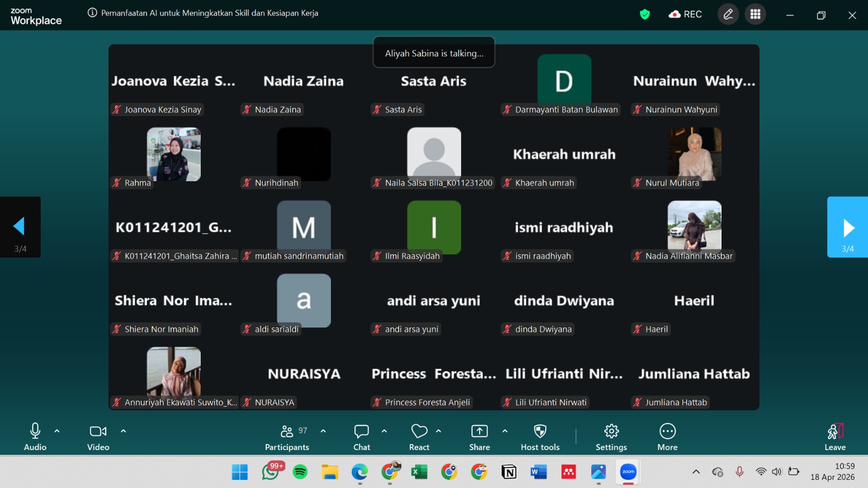868x488 pixels.
Task: Open Spotify from the taskbar
Action: coord(300,472)
